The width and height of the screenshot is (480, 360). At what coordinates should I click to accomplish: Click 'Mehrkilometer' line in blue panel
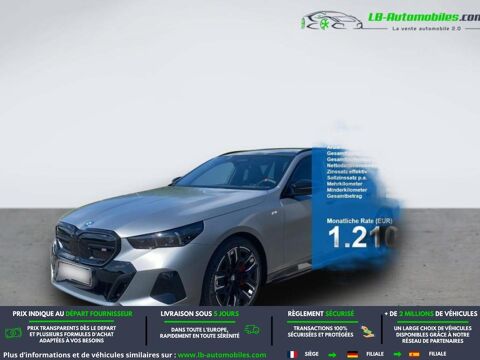(344, 184)
